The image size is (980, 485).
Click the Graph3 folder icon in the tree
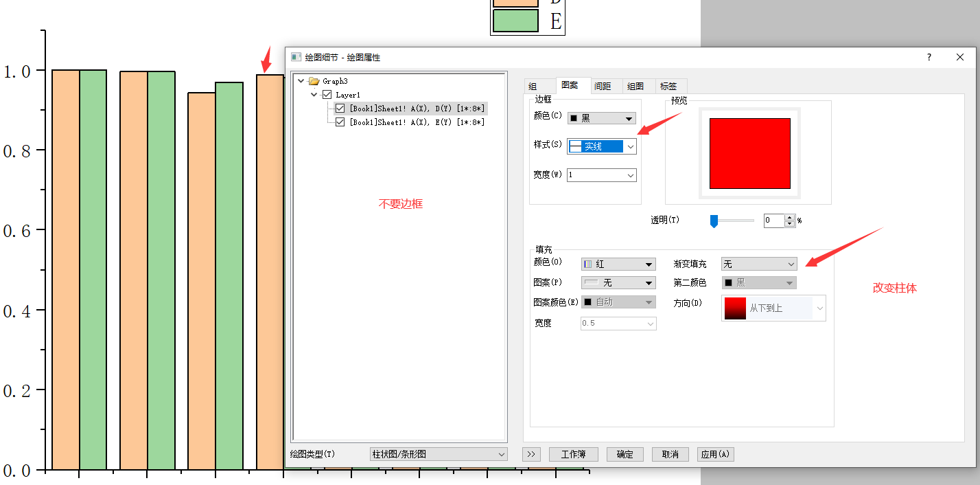(x=312, y=80)
